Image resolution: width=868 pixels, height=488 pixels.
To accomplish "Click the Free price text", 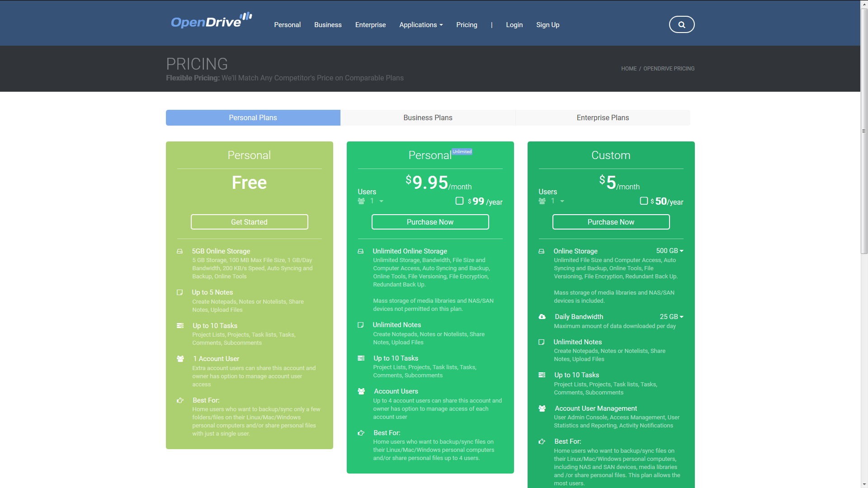I will point(249,183).
